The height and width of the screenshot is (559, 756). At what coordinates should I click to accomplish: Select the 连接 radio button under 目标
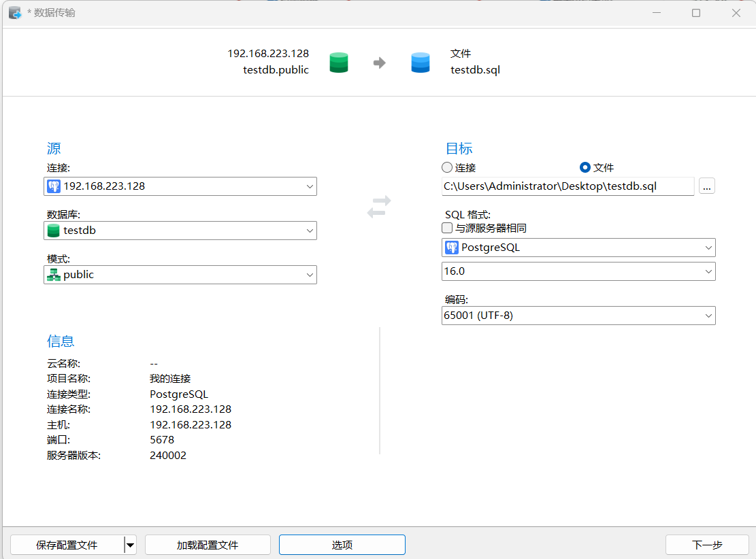coord(447,167)
